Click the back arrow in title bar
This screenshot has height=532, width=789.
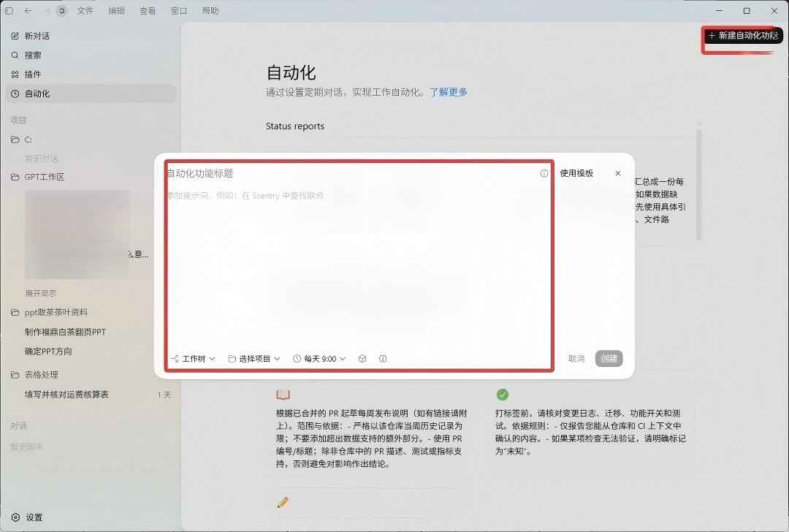[x=28, y=10]
